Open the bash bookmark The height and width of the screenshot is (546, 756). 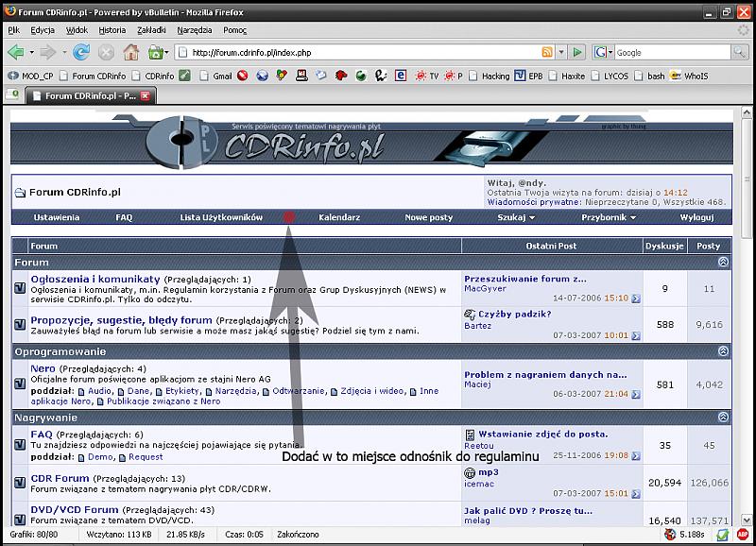click(649, 77)
